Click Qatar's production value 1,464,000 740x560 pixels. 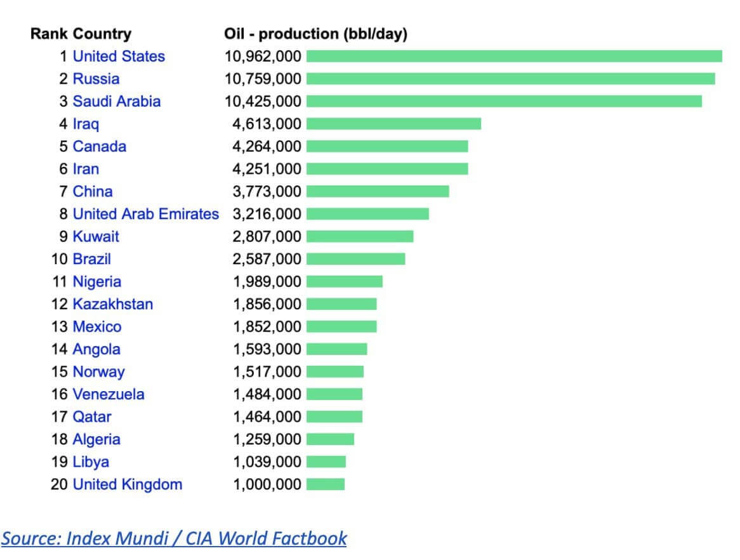coord(267,417)
